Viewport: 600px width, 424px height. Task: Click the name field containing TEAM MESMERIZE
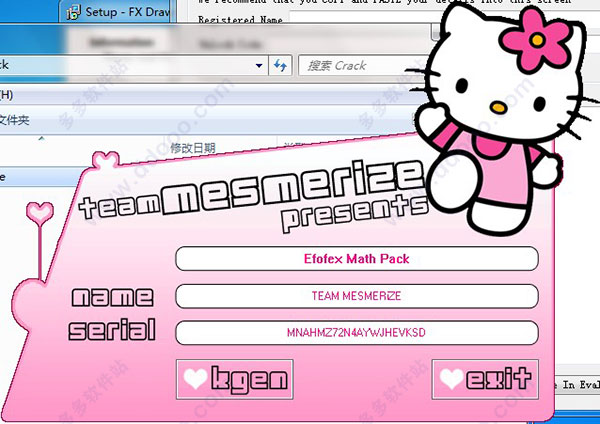(357, 296)
